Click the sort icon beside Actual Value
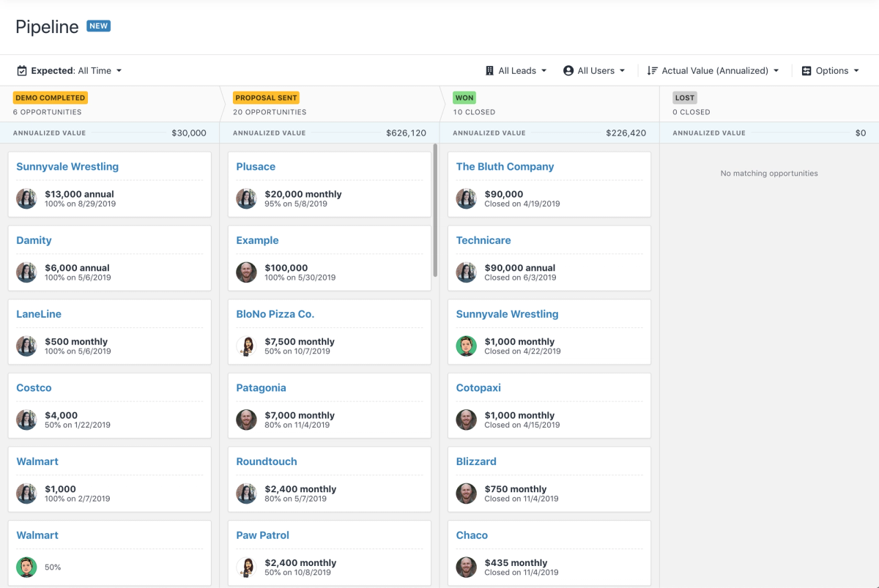This screenshot has width=879, height=588. (x=652, y=71)
